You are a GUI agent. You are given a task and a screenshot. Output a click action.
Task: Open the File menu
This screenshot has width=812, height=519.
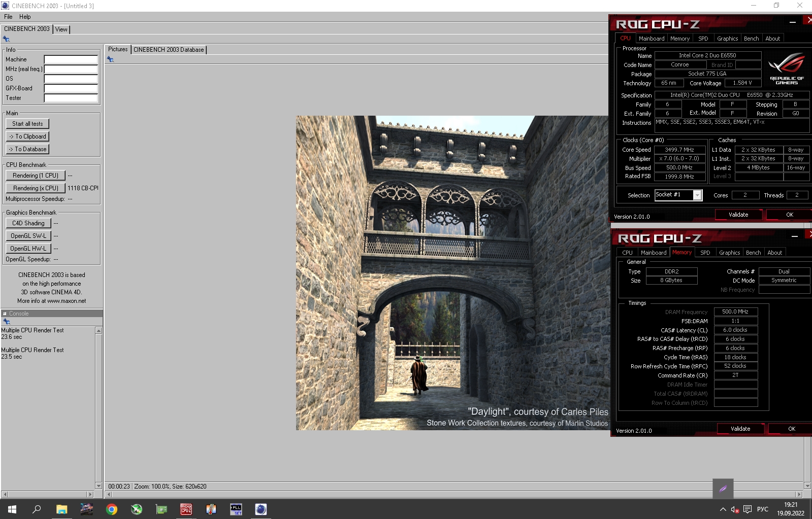(8, 17)
